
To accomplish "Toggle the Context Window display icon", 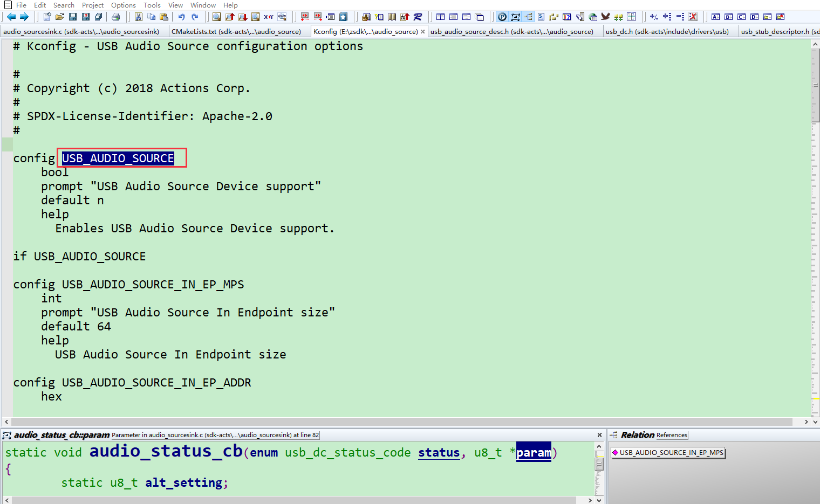I will click(x=515, y=17).
